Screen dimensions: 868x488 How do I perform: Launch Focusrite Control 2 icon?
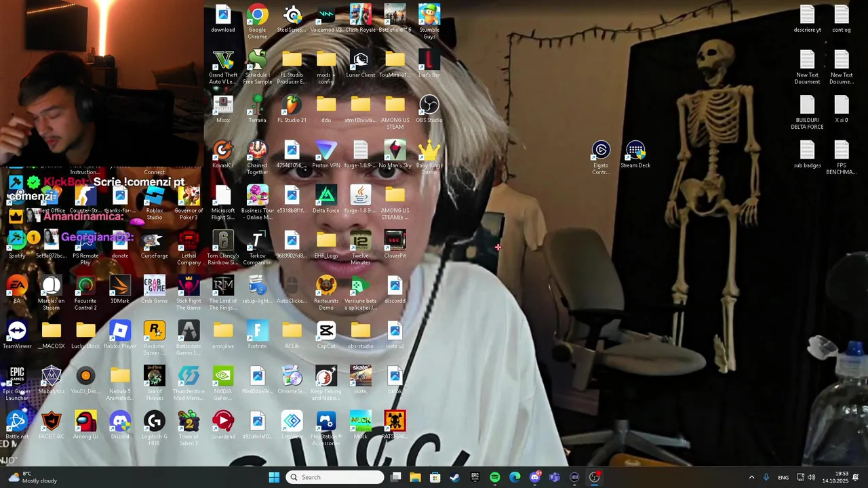(85, 293)
